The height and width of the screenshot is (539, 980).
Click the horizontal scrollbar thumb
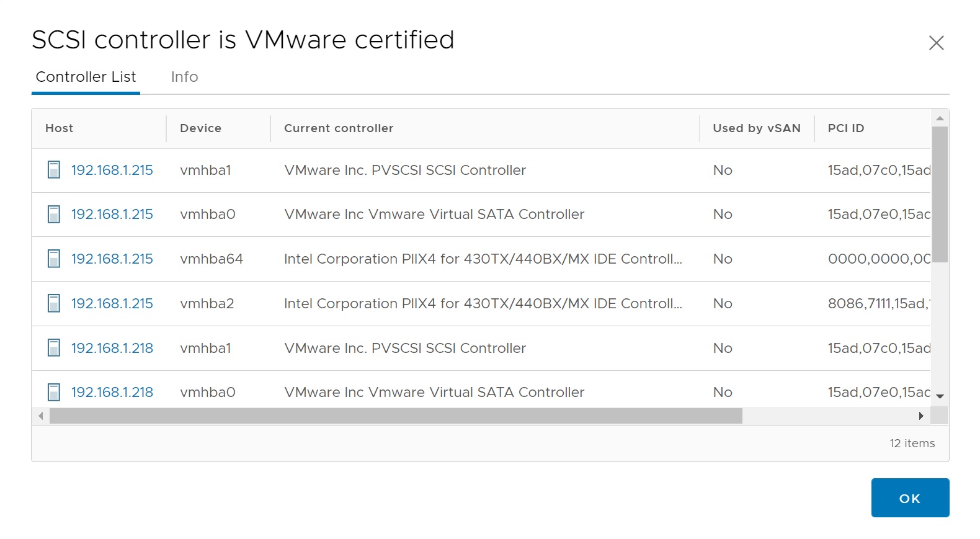point(396,416)
